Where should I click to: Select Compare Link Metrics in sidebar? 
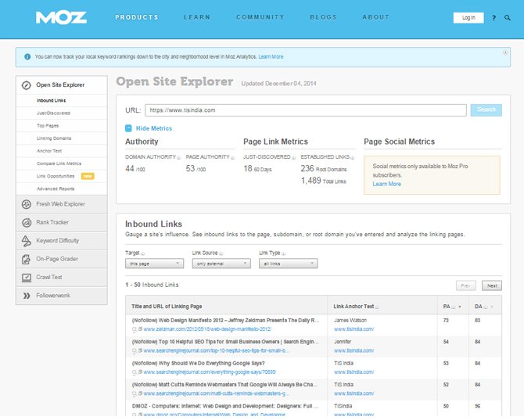click(59, 163)
